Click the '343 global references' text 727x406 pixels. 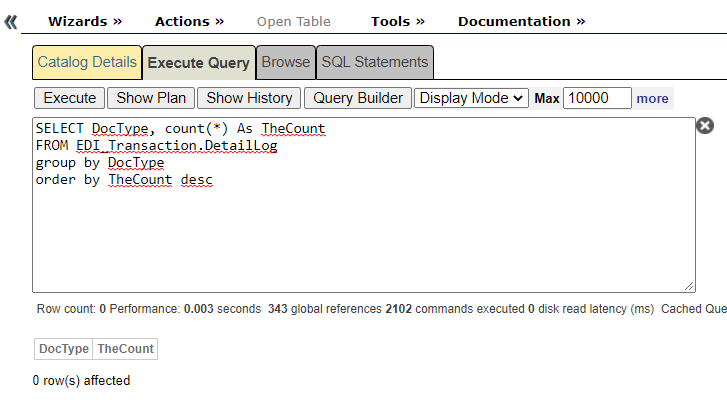(325, 309)
